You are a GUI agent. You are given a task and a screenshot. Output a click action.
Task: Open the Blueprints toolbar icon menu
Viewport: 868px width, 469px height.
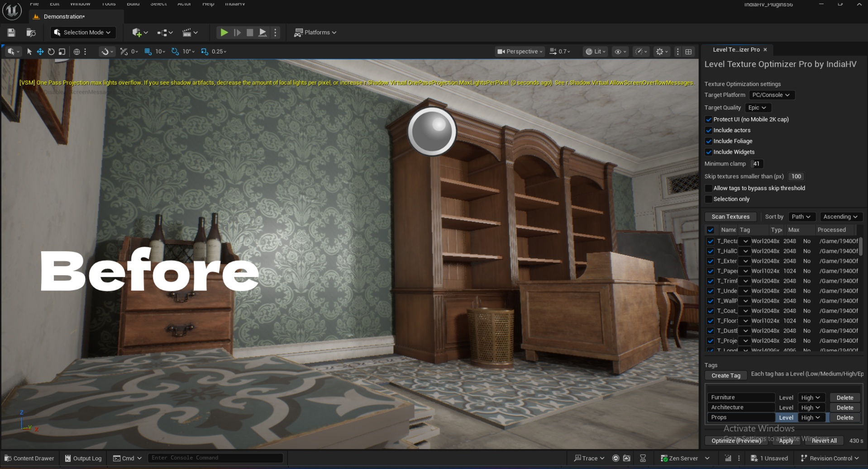[165, 33]
